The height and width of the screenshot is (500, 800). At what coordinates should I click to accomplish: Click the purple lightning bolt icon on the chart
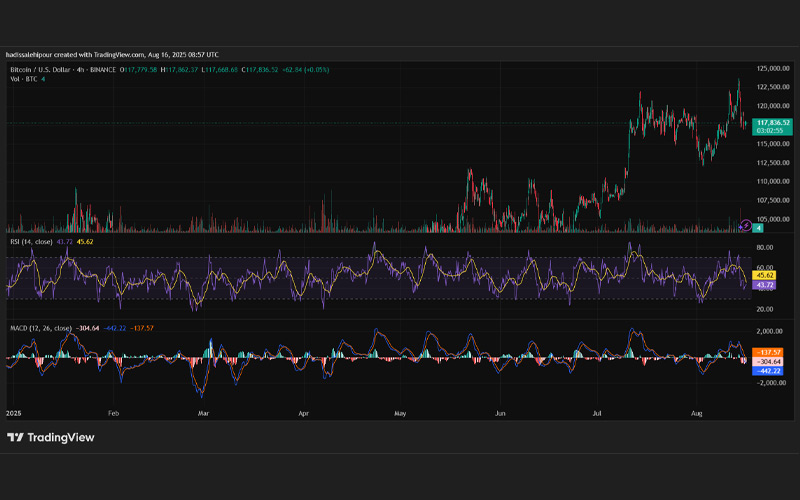point(746,225)
